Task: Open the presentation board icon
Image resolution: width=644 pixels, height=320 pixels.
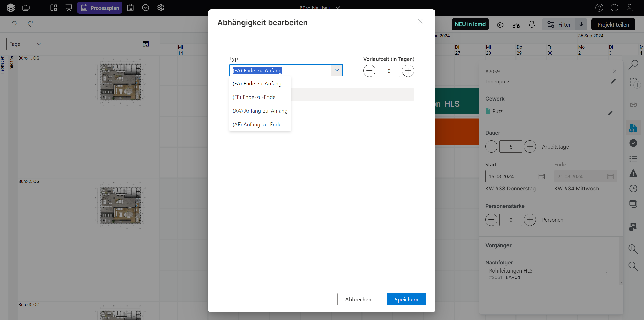Action: [x=69, y=8]
